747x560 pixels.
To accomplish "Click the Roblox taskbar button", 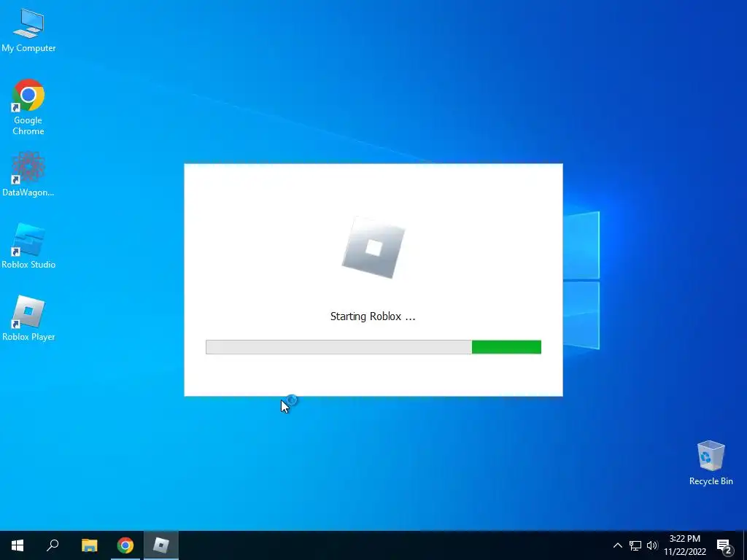I will (161, 545).
